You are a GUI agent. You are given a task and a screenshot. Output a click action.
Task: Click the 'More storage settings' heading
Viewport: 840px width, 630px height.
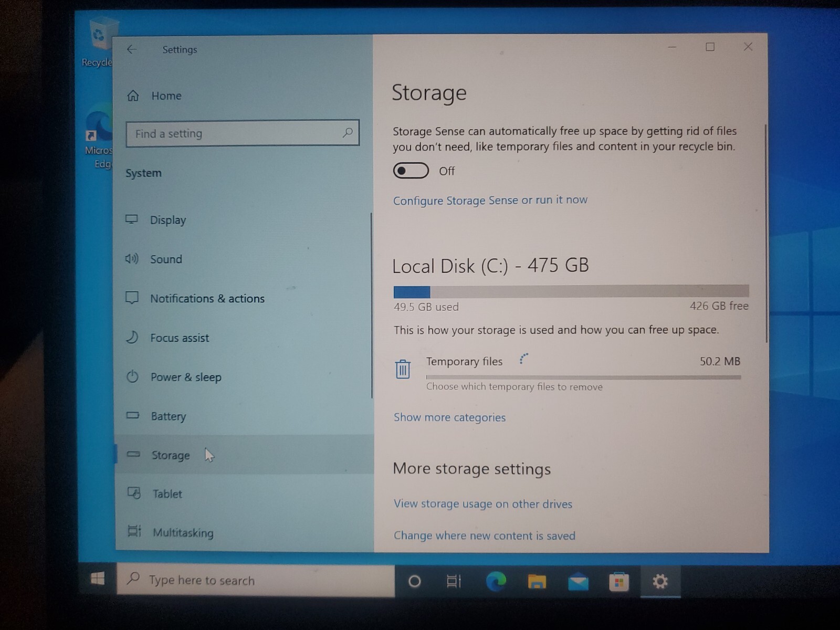472,469
